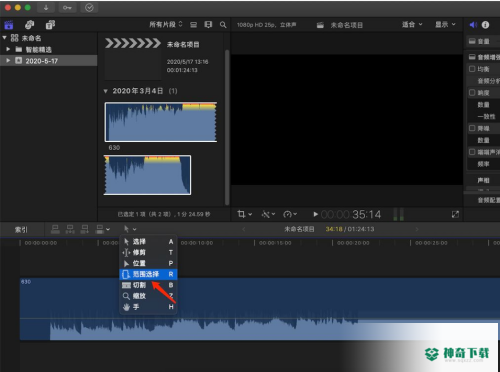The height and width of the screenshot is (372, 500).
Task: Show the Libraries sidebar clapper icon
Action: pos(9,25)
